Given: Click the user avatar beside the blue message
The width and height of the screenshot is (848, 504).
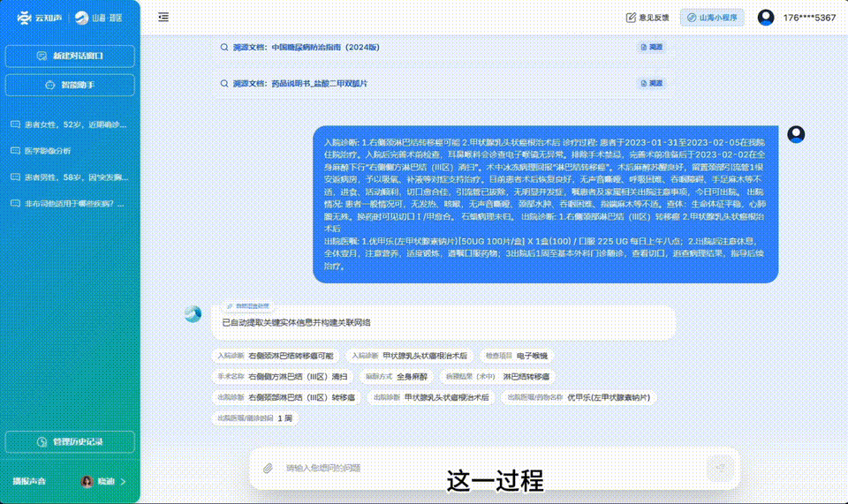Looking at the screenshot, I should tap(796, 134).
